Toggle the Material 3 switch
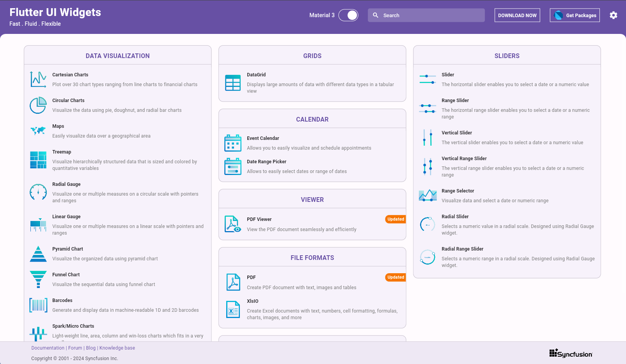626x364 pixels. [348, 15]
